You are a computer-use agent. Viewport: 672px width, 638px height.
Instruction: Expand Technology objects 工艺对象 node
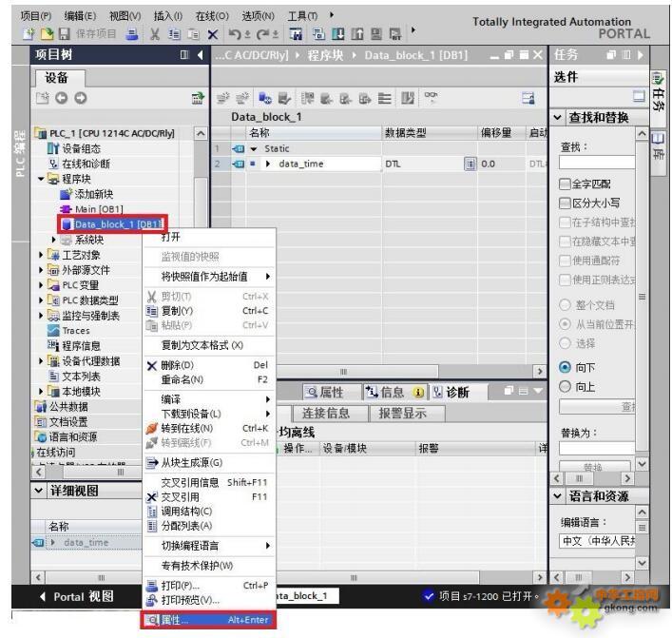pos(41,255)
